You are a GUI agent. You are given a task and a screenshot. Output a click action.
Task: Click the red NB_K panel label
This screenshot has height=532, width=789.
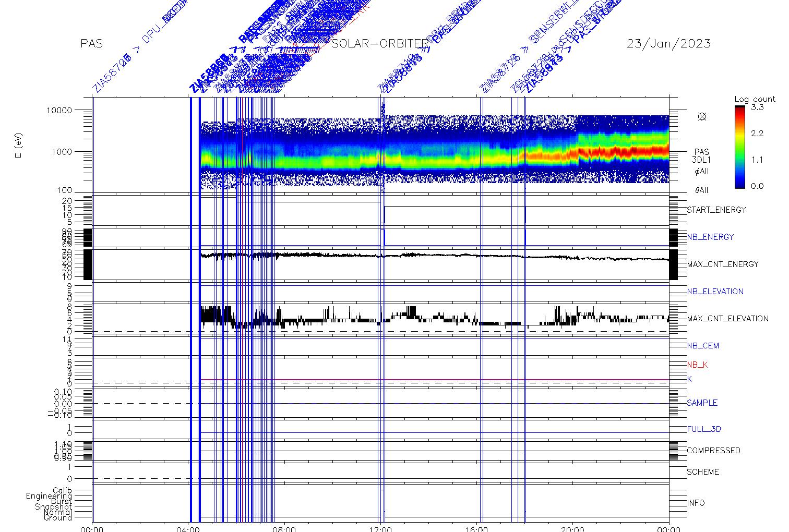click(x=697, y=365)
